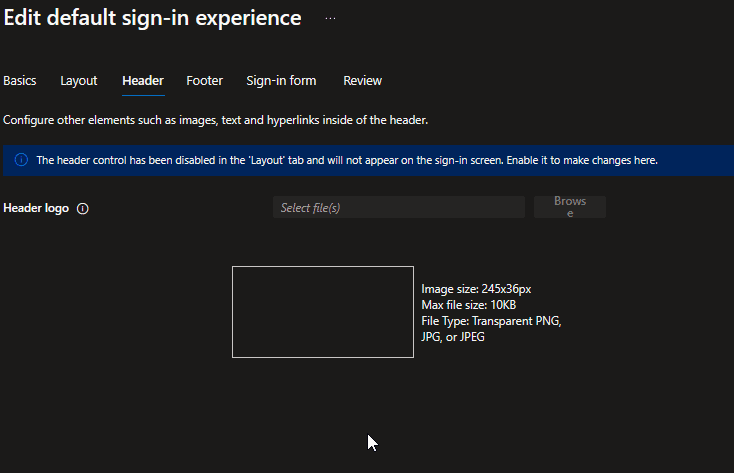Screen dimensions: 734x473
Task: Click the header control disabled banner message
Action: pyautogui.click(x=346, y=160)
